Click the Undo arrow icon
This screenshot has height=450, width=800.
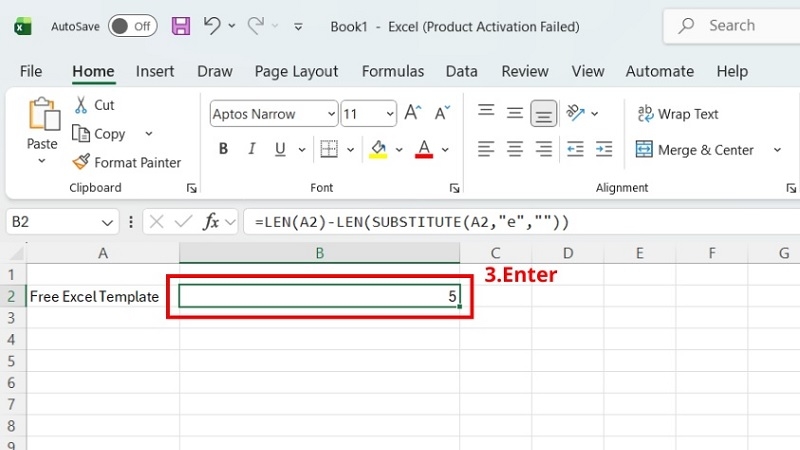[x=212, y=25]
